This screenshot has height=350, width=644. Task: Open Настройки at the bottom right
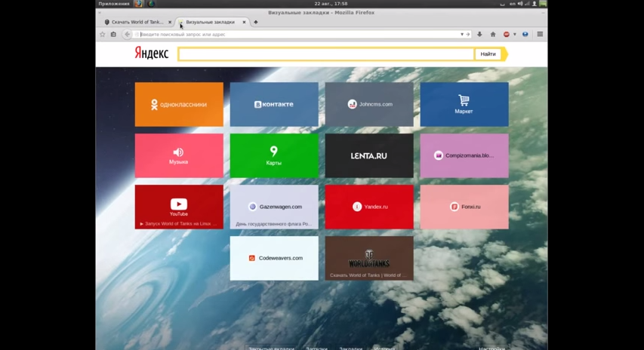pos(491,348)
